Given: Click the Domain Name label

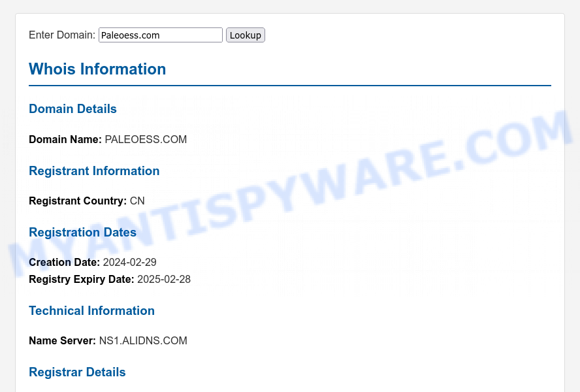Looking at the screenshot, I should (65, 140).
